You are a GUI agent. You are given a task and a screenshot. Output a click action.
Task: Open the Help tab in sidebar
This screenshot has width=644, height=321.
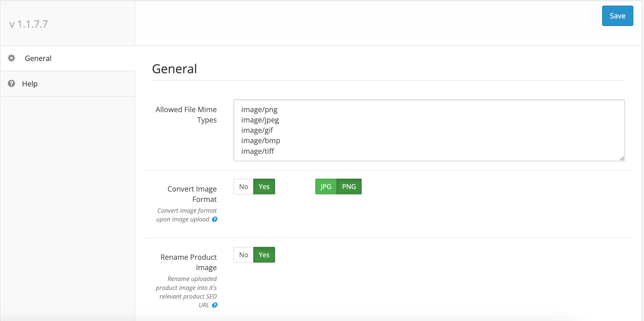pyautogui.click(x=30, y=84)
